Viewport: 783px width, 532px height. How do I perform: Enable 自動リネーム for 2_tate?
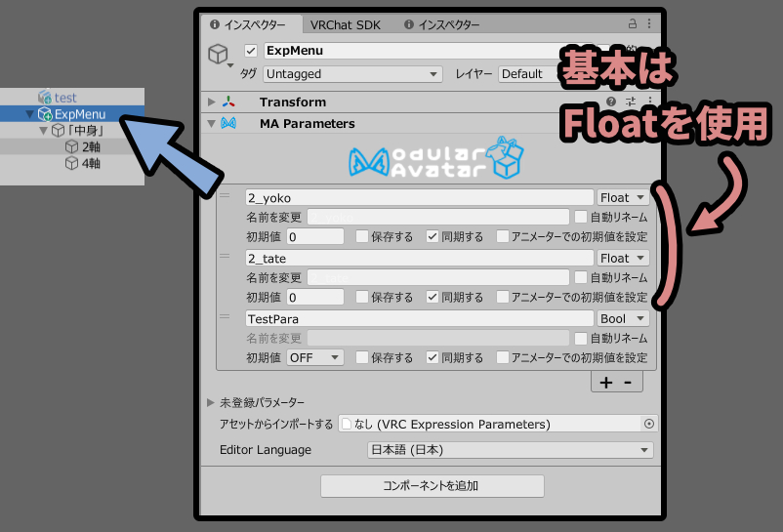click(580, 277)
